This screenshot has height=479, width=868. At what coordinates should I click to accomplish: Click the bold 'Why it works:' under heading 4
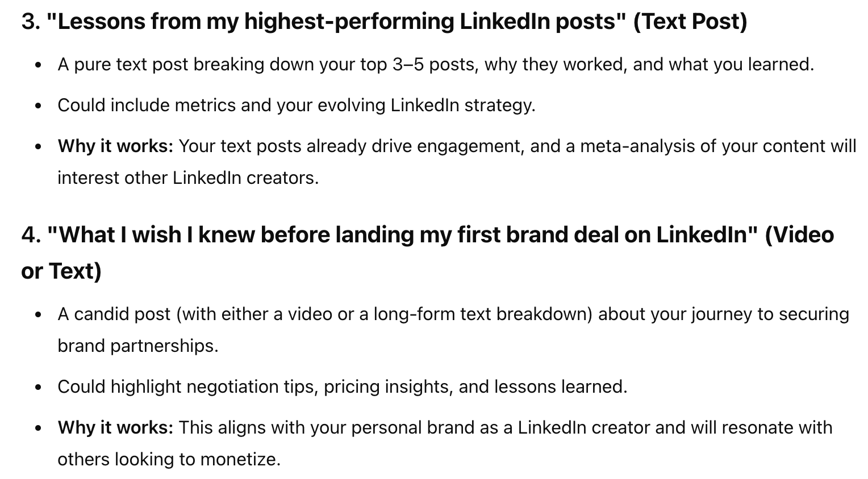click(x=115, y=427)
